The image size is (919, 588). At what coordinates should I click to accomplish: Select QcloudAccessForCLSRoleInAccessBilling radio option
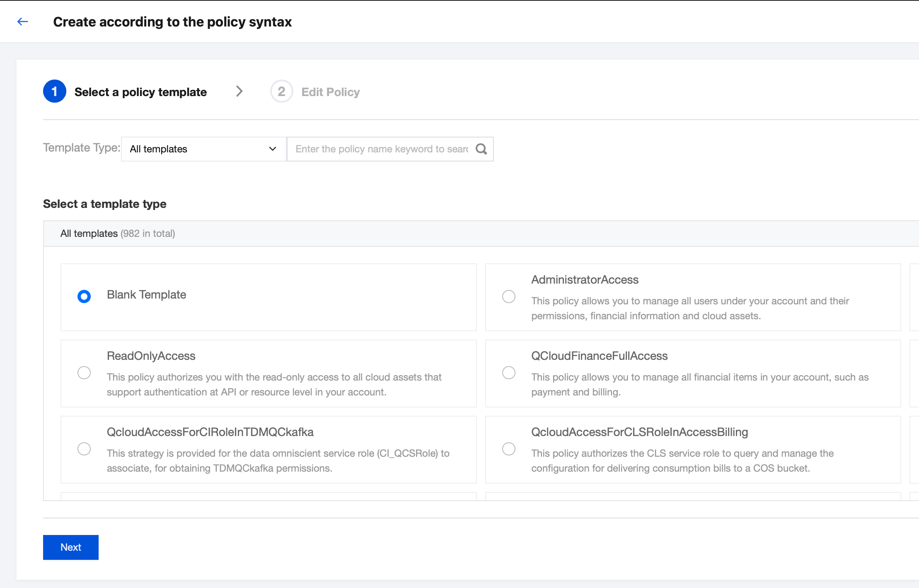[x=508, y=449]
